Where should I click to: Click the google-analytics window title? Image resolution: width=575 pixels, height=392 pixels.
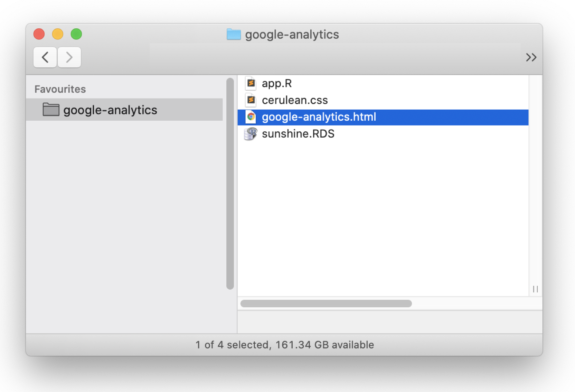pos(291,34)
